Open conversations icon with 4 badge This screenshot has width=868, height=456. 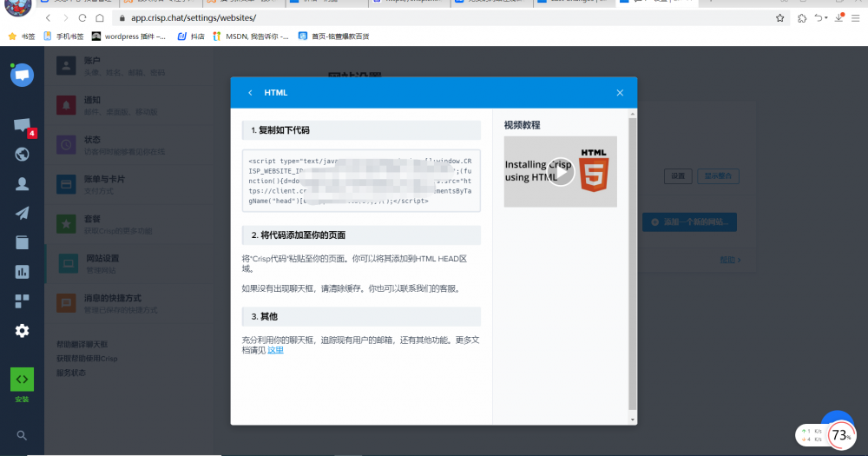[x=23, y=126]
